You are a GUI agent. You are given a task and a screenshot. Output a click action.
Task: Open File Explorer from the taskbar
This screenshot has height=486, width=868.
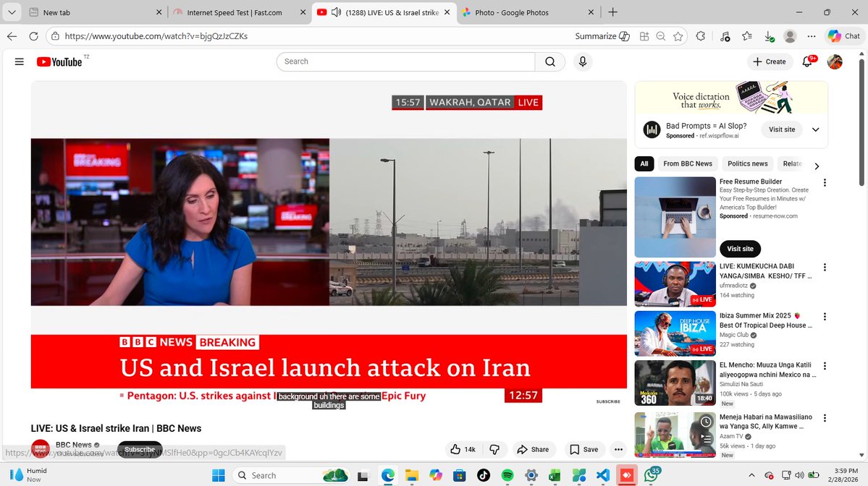tap(411, 475)
